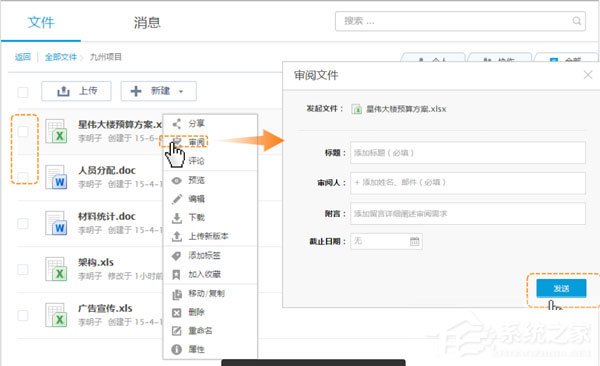Click the share icon in context menu
This screenshot has width=600, height=366.
point(176,124)
